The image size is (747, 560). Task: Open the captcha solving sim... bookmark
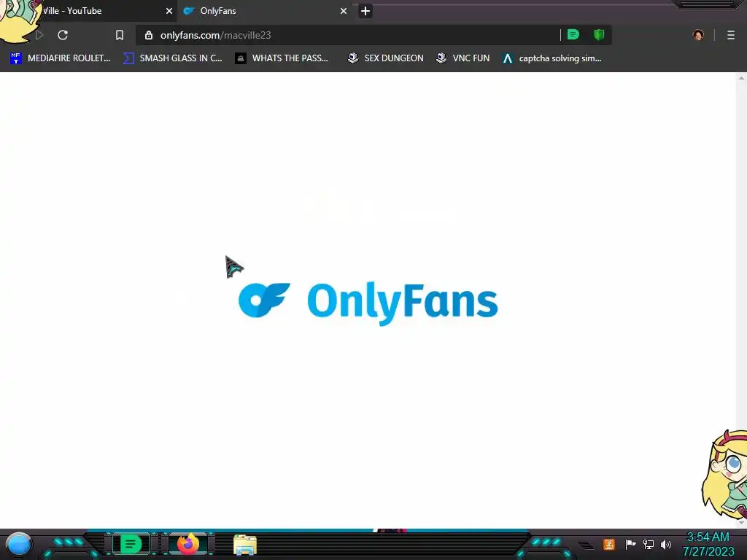[x=551, y=58]
